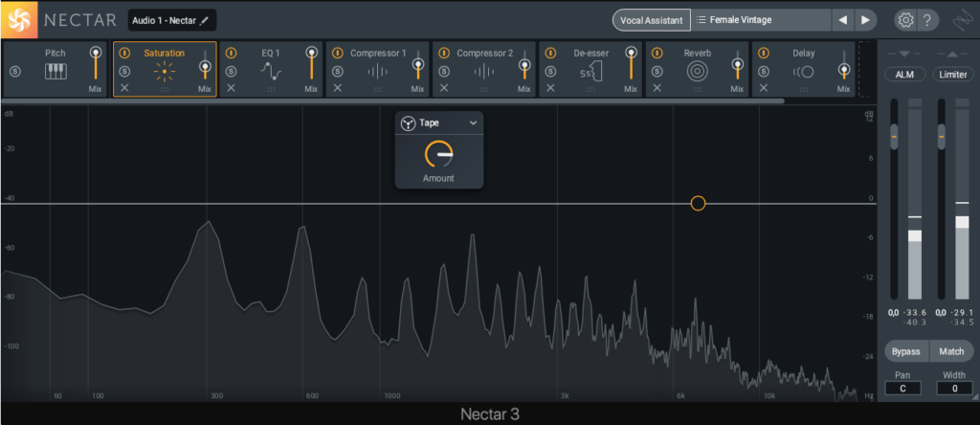The image size is (980, 425).
Task: Remove the Compressor 2 module with X
Action: [444, 88]
